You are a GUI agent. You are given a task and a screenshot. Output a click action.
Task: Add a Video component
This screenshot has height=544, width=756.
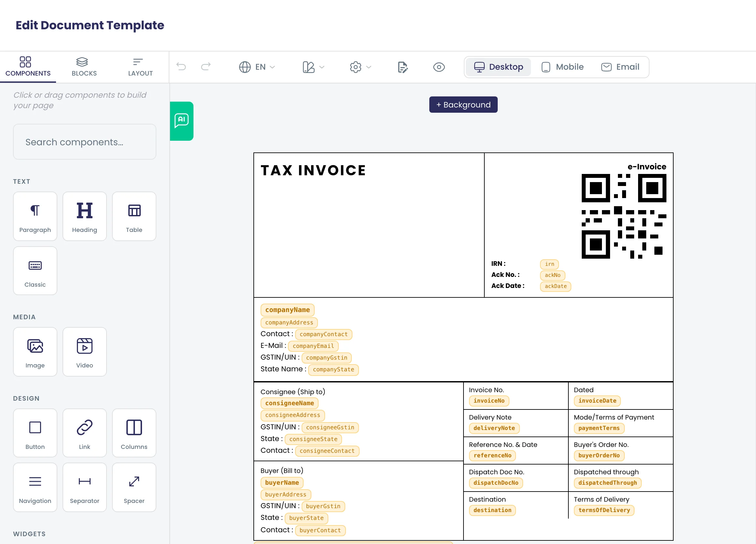tap(85, 352)
